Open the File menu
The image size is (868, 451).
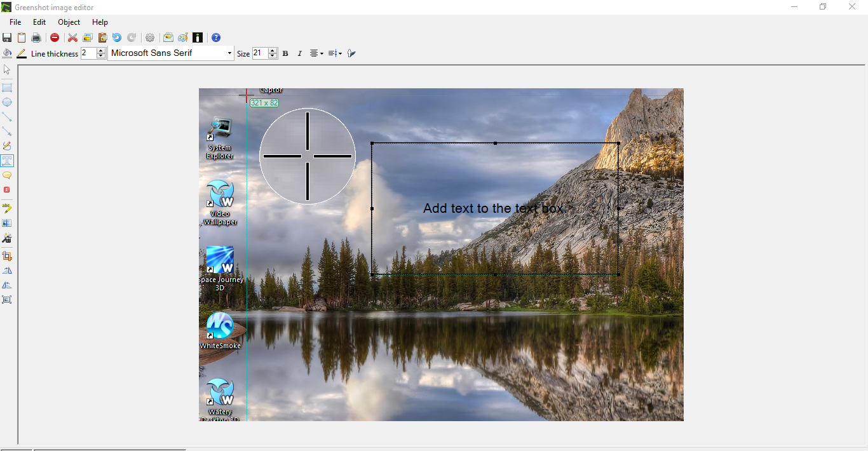[15, 22]
